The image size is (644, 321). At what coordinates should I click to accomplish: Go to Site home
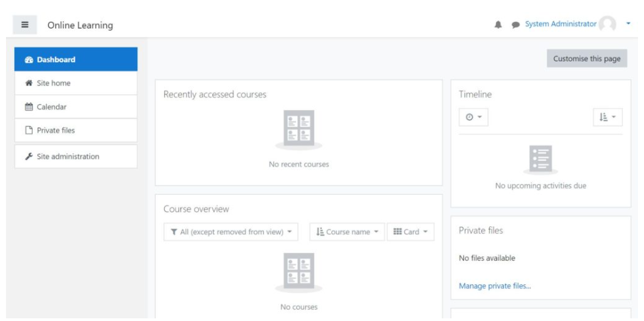click(76, 83)
